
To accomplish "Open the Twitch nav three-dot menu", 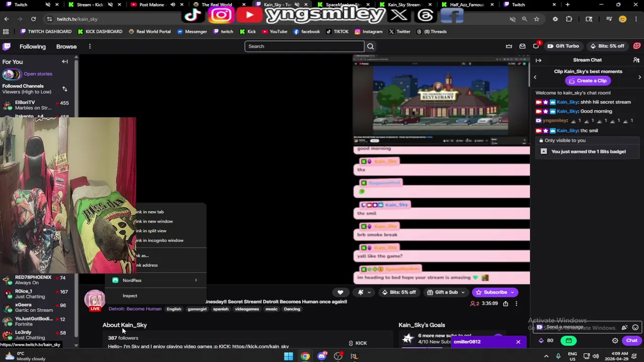I will [90, 46].
